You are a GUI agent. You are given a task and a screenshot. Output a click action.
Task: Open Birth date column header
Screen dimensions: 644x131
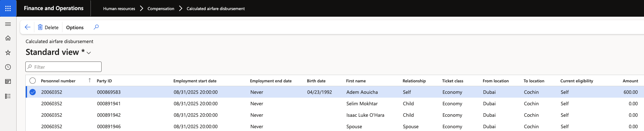click(x=316, y=81)
